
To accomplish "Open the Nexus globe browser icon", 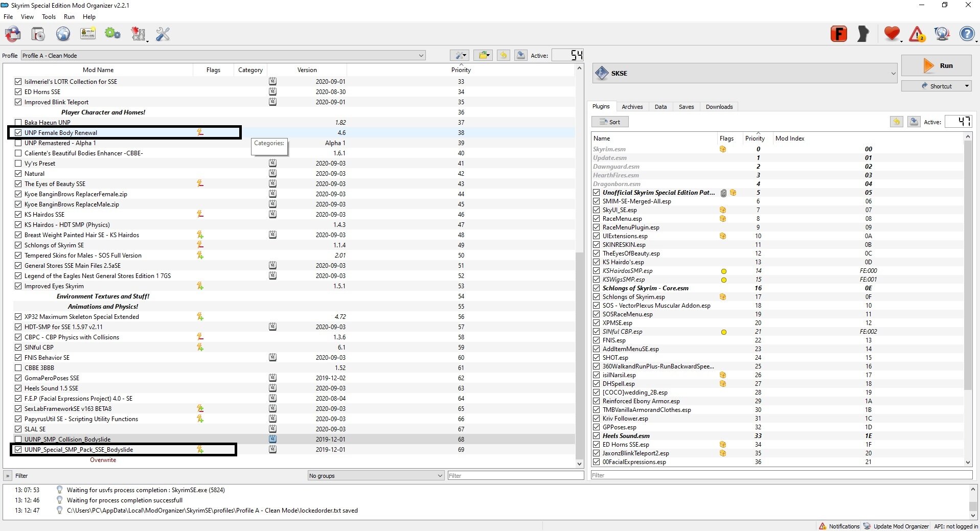I will pyautogui.click(x=63, y=34).
